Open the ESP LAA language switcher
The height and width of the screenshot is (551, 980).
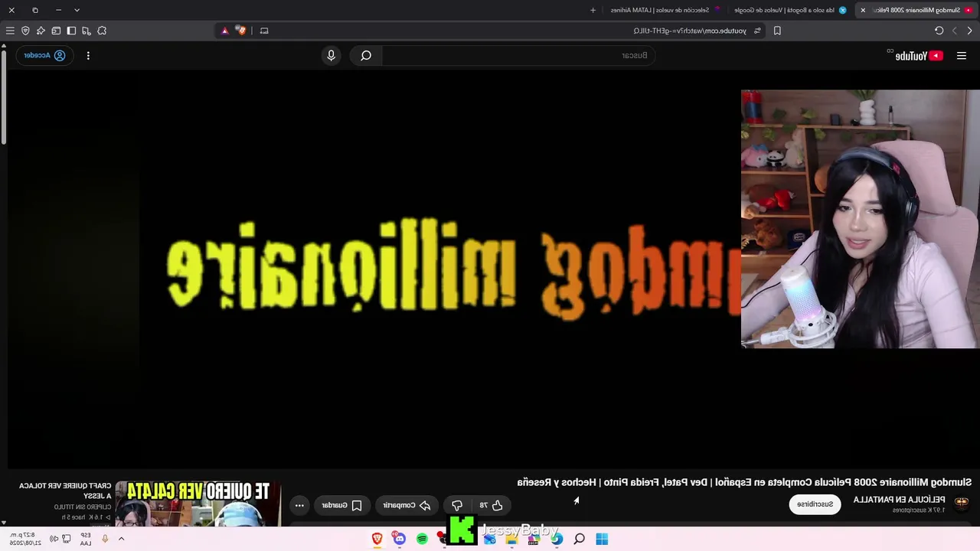click(86, 539)
